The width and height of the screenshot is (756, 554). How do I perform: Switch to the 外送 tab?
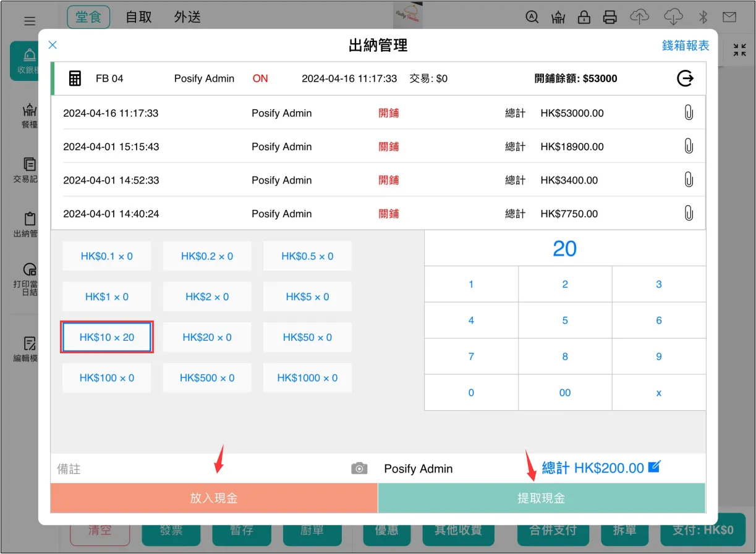pos(187,17)
